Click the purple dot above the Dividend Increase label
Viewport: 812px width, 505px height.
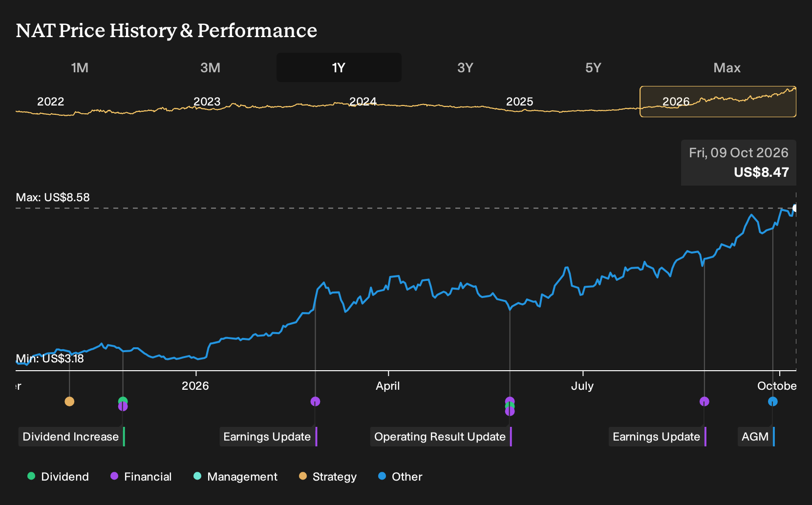click(123, 406)
